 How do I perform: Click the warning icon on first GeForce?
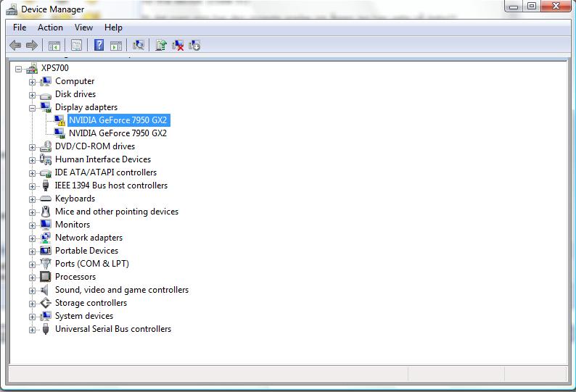59,120
